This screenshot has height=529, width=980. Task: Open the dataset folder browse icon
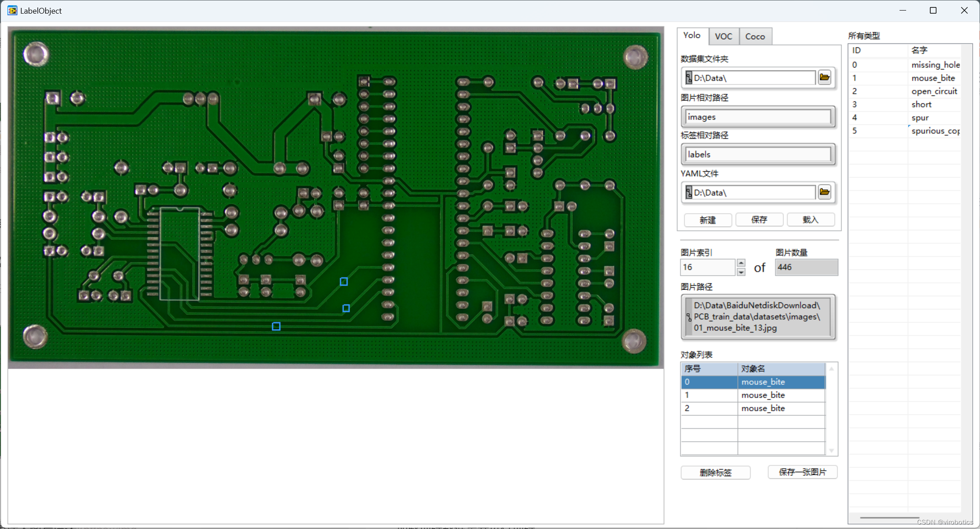(x=824, y=78)
